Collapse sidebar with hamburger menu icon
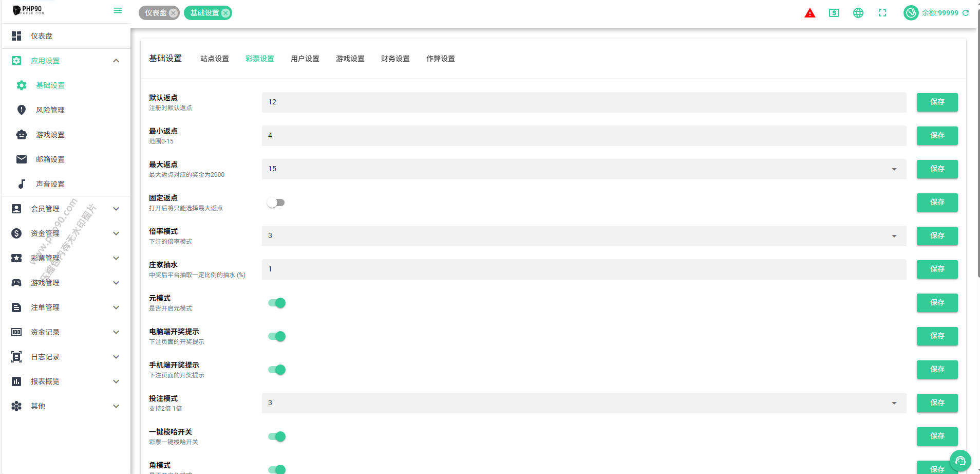The height and width of the screenshot is (474, 980). click(x=118, y=11)
